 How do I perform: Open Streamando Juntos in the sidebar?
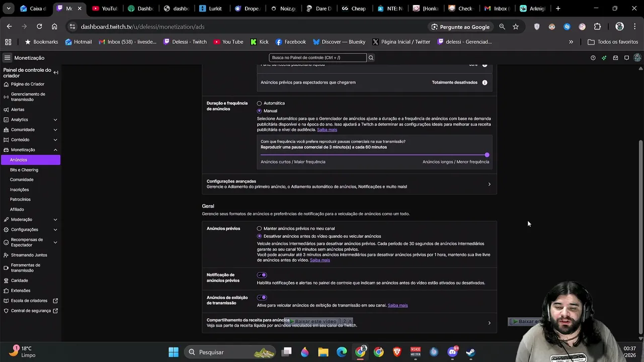(30, 255)
